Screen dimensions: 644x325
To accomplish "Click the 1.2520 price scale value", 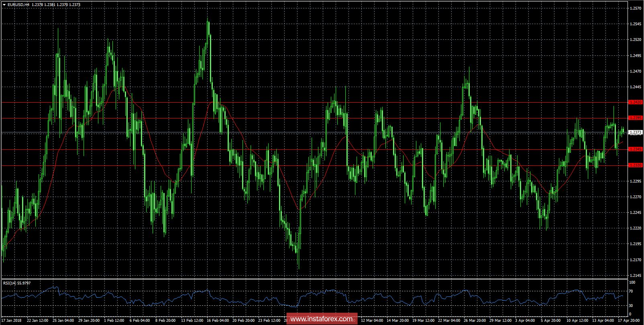I will pyautogui.click(x=636, y=39).
